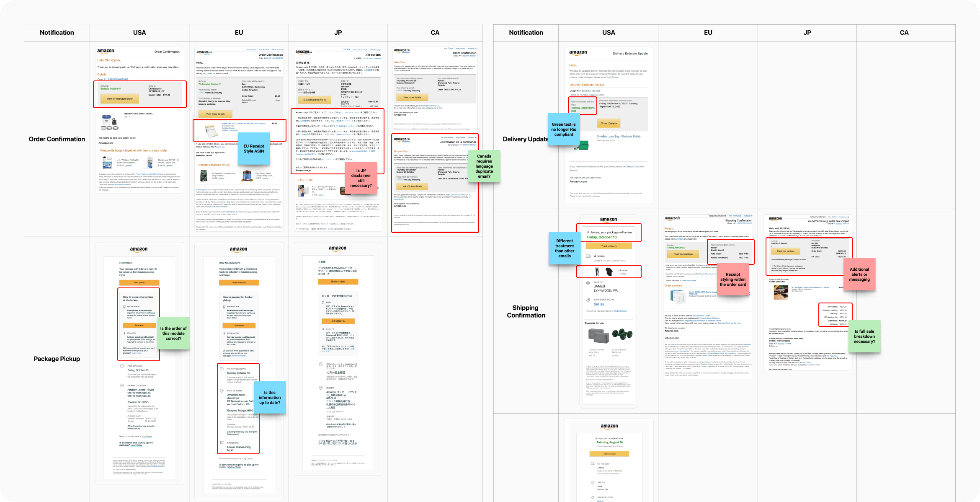Select the Is full sale breakdown necessary note
This screenshot has height=502, width=980.
point(864,336)
